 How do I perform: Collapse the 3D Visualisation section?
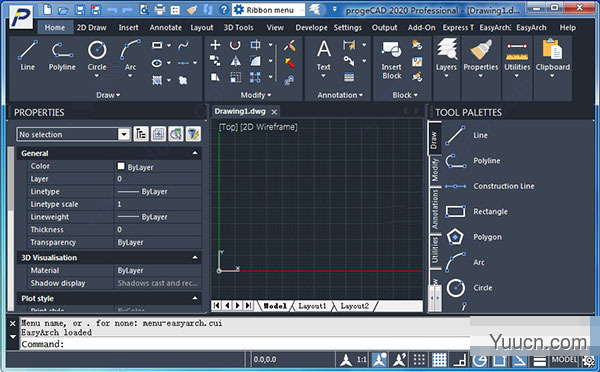click(195, 258)
